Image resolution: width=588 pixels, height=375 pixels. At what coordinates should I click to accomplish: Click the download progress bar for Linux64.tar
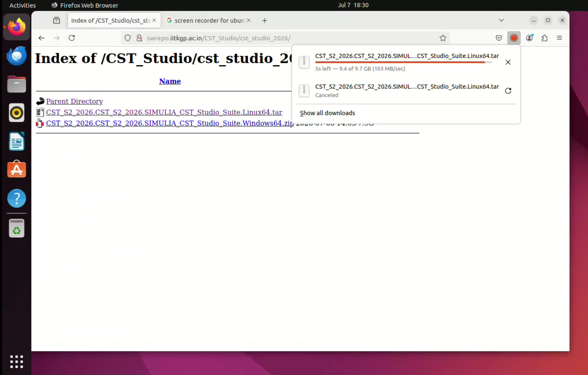tap(403, 62)
